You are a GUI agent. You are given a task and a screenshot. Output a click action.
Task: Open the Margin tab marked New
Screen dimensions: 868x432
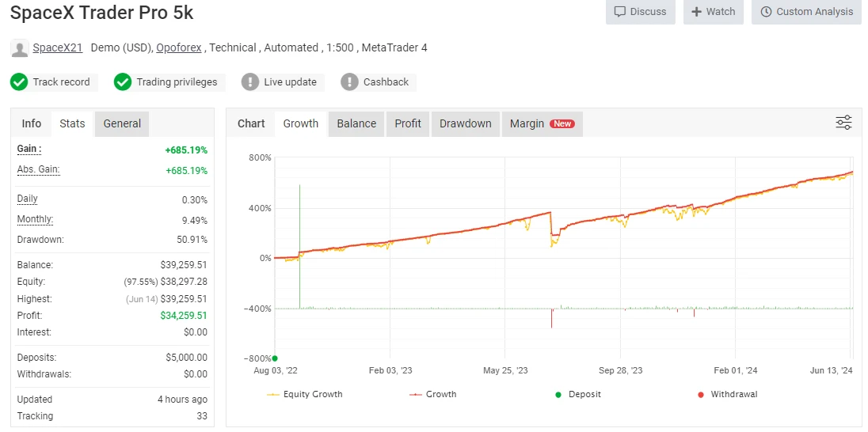click(542, 123)
